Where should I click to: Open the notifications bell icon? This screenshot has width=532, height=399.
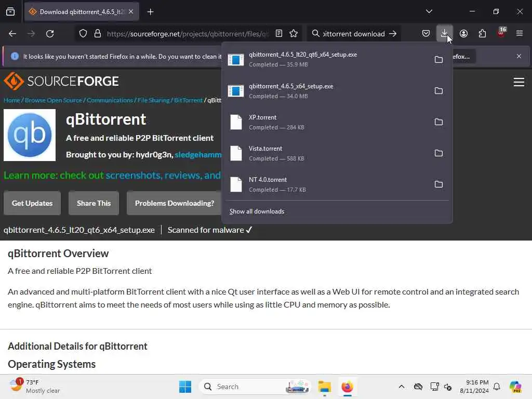497,387
